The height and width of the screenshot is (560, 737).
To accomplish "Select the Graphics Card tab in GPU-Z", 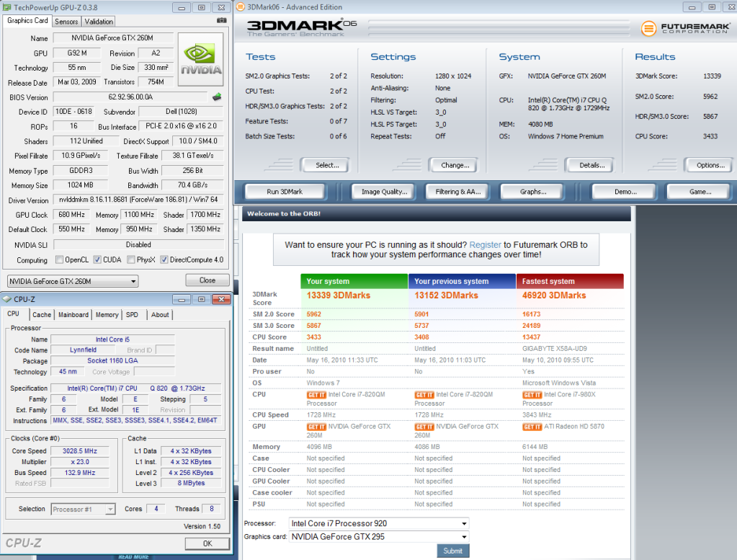I will pyautogui.click(x=27, y=21).
